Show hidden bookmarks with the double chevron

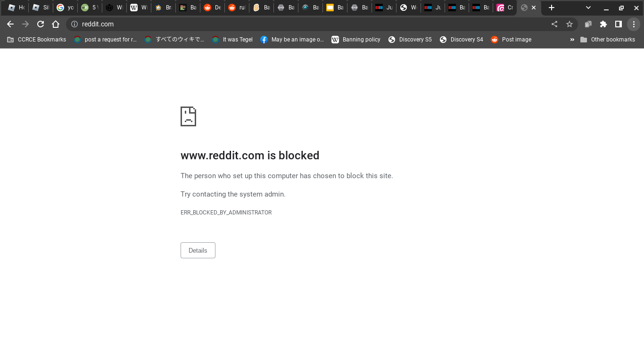coord(572,40)
